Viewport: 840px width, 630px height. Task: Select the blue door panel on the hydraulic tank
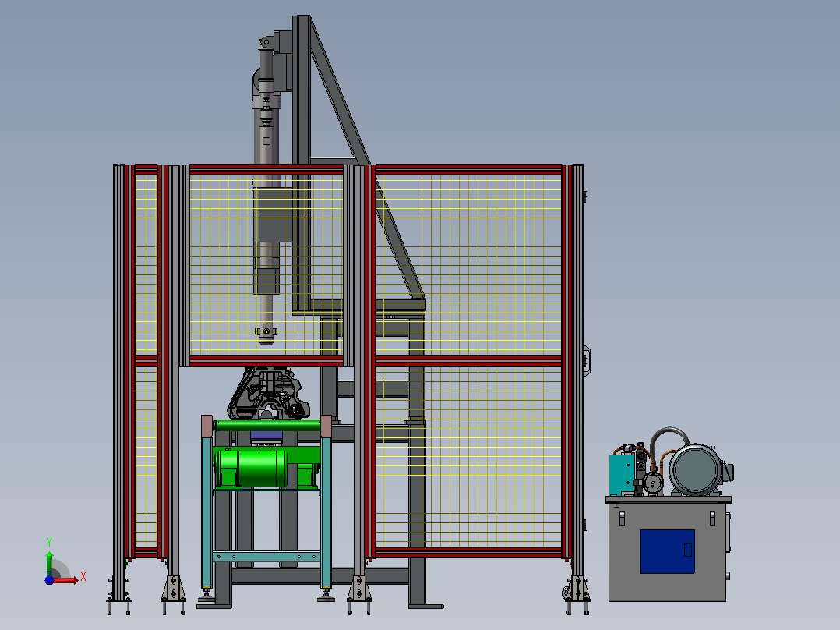(667, 552)
